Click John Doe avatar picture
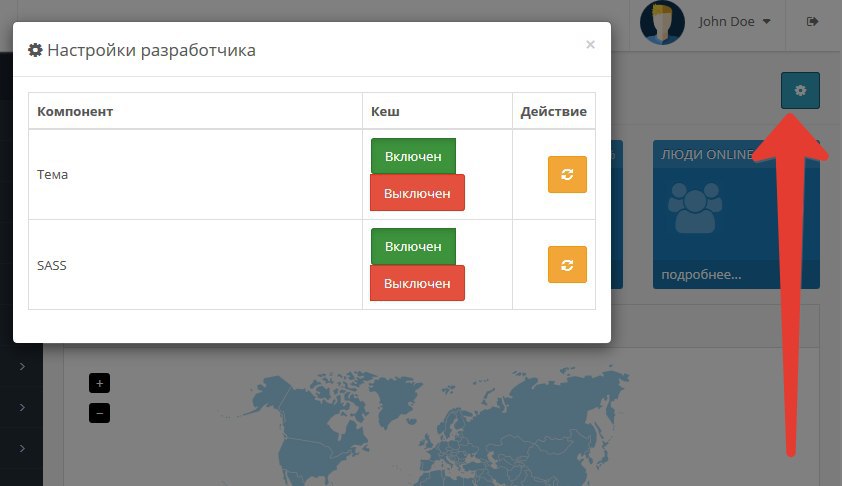 [662, 23]
